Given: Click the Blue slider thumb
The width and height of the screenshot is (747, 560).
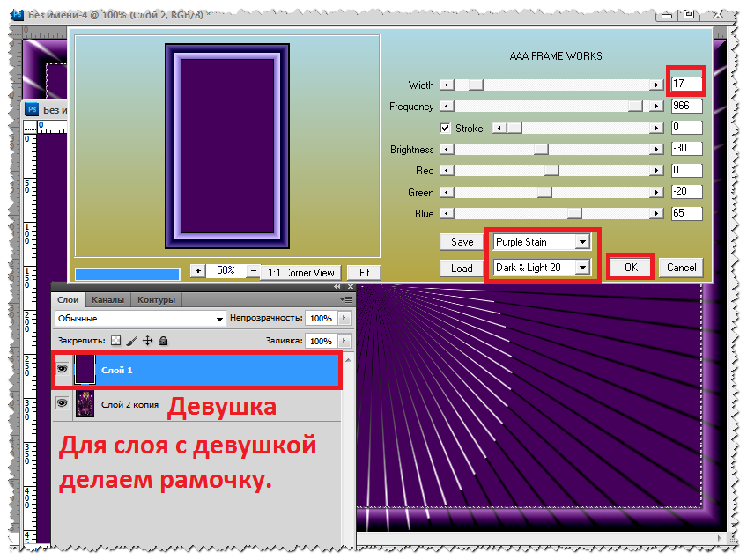Looking at the screenshot, I should pyautogui.click(x=574, y=213).
